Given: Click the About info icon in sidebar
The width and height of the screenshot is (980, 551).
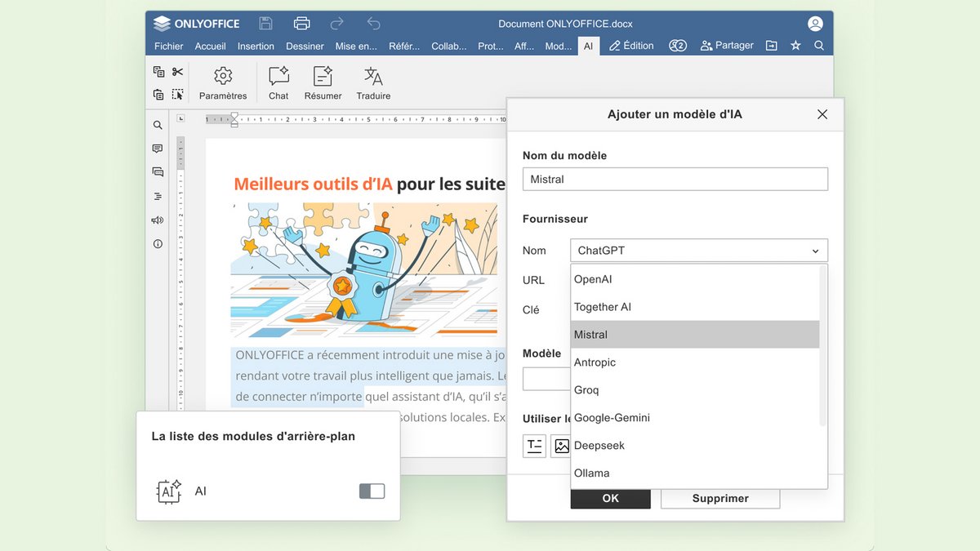Looking at the screenshot, I should 158,243.
